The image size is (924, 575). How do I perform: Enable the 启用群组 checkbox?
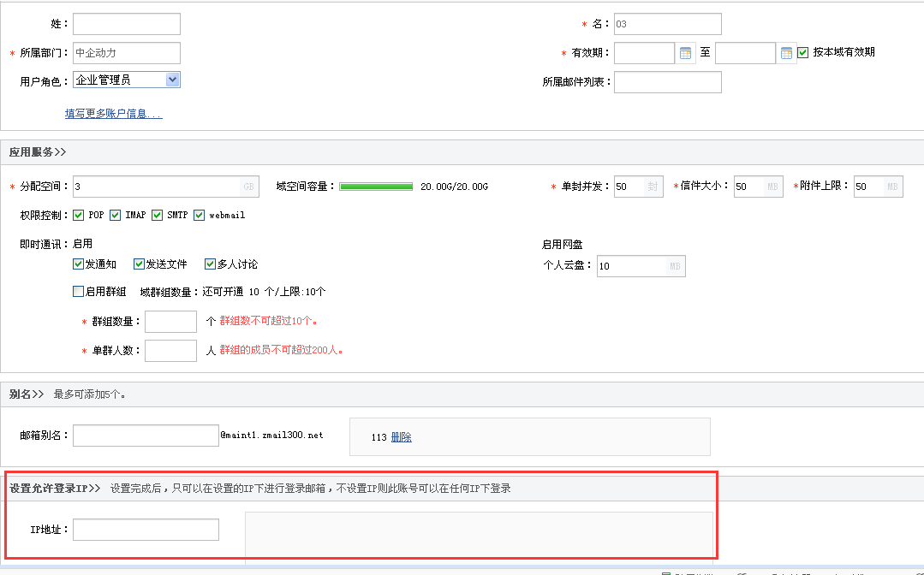tap(79, 292)
